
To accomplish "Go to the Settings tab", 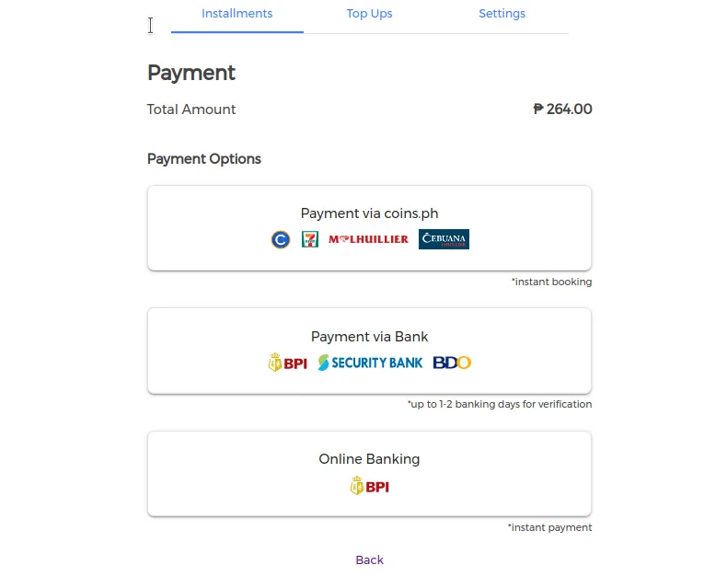I will pyautogui.click(x=502, y=14).
